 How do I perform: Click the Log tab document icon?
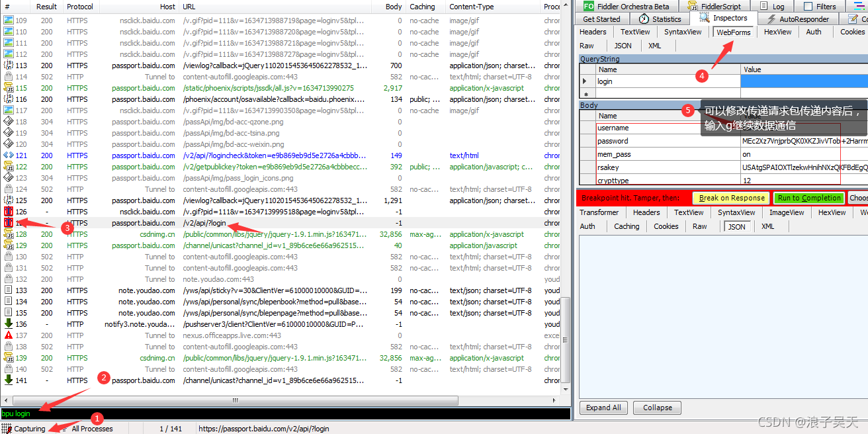tap(761, 7)
